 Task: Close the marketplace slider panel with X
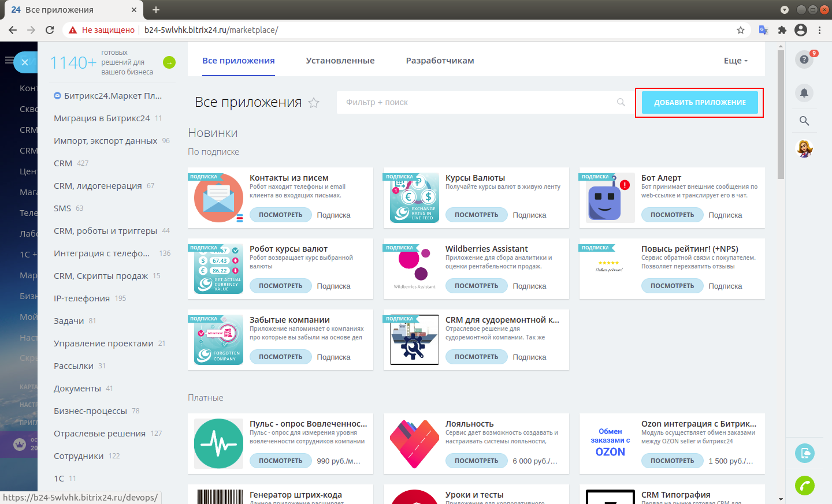(x=24, y=62)
